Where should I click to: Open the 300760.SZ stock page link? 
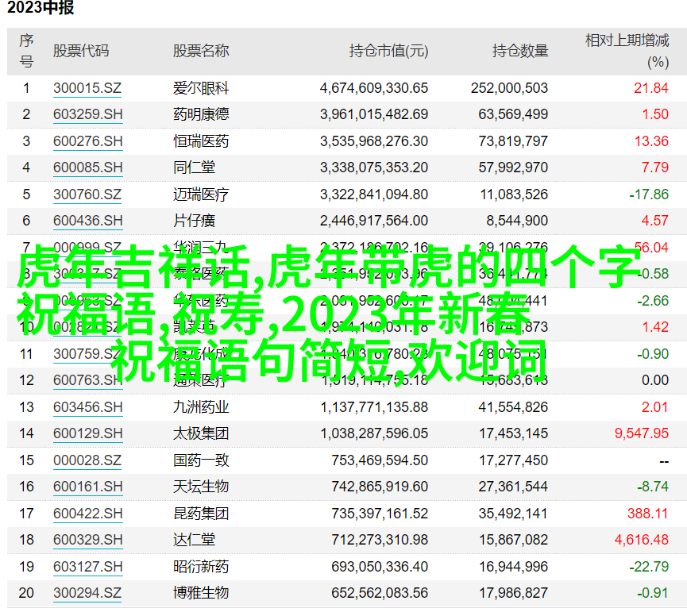(x=87, y=194)
